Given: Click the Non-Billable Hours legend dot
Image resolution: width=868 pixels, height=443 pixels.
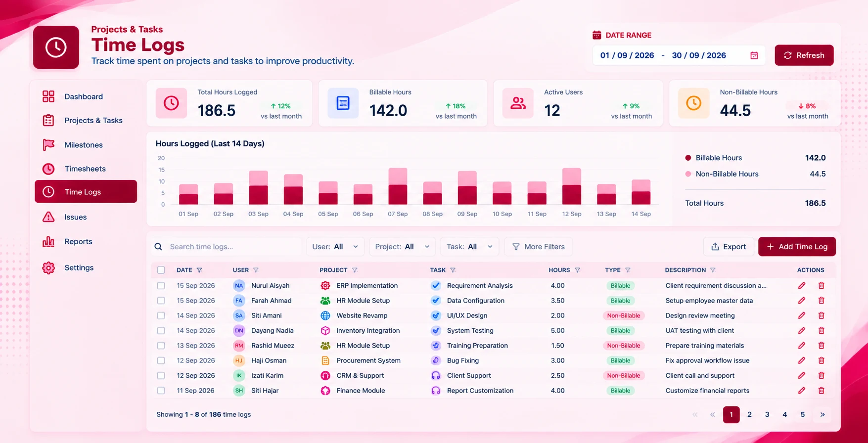Looking at the screenshot, I should pyautogui.click(x=688, y=174).
